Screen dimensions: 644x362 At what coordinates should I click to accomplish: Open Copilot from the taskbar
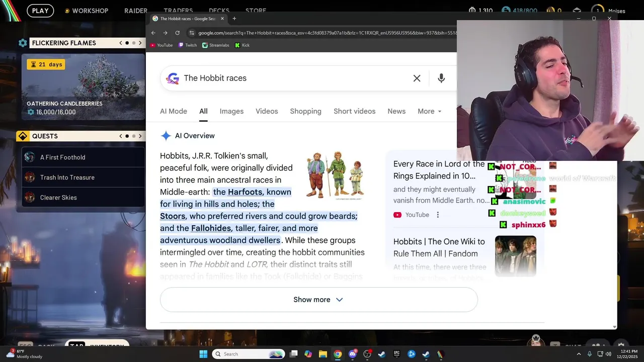click(x=308, y=354)
